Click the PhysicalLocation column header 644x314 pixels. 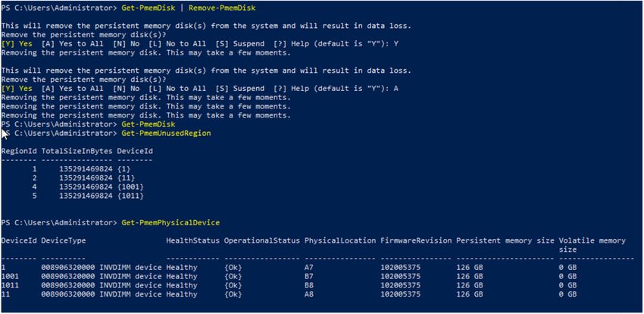(339, 240)
